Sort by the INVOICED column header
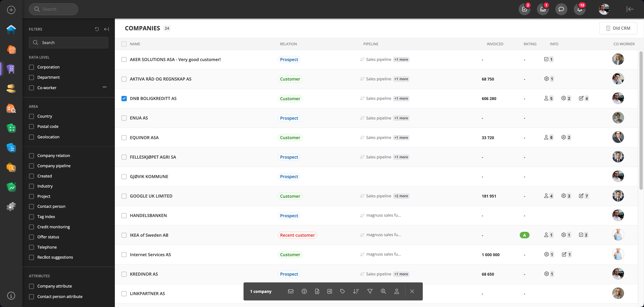This screenshot has width=644, height=307. [495, 44]
